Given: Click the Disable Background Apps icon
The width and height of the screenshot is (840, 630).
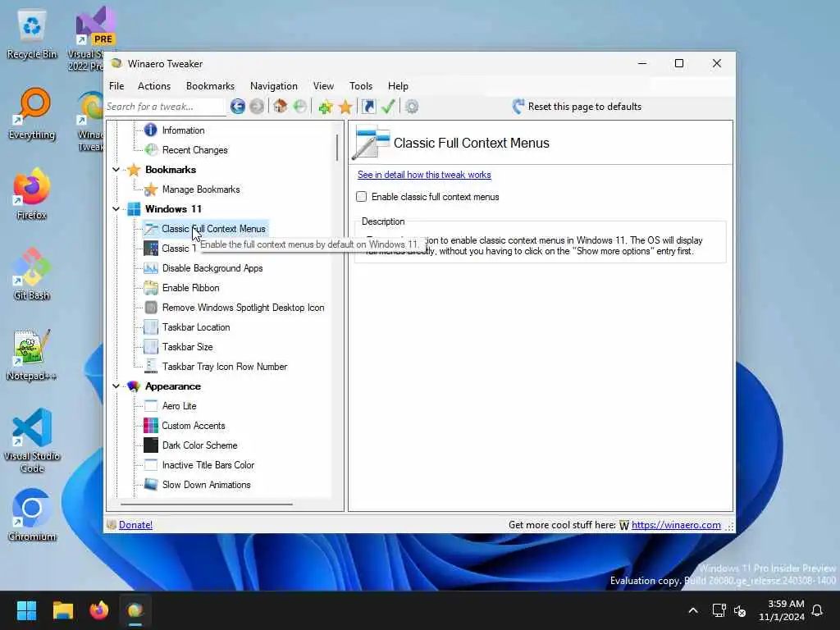Looking at the screenshot, I should 151,268.
